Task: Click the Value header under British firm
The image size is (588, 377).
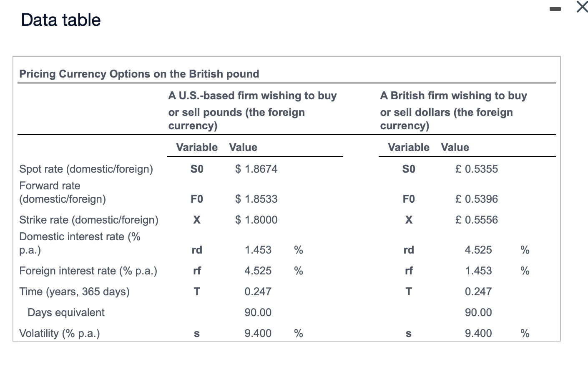Action: point(455,147)
